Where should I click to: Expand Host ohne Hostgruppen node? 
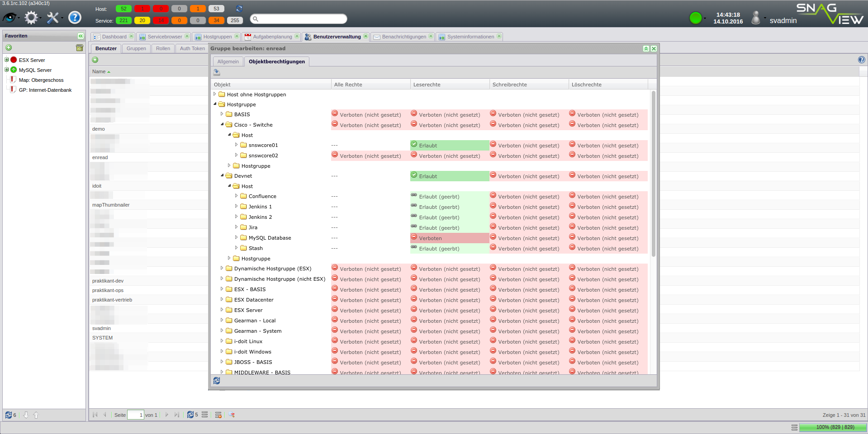tap(215, 94)
